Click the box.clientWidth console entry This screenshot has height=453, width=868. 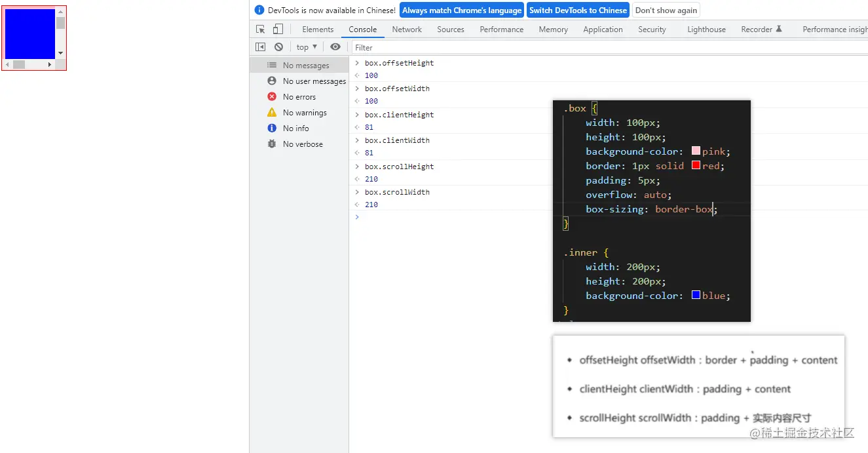pyautogui.click(x=397, y=140)
